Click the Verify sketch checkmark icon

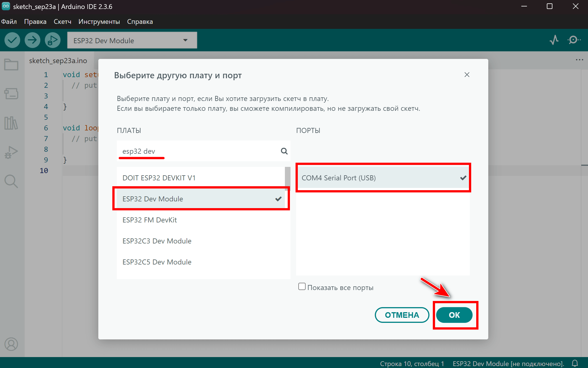click(12, 40)
